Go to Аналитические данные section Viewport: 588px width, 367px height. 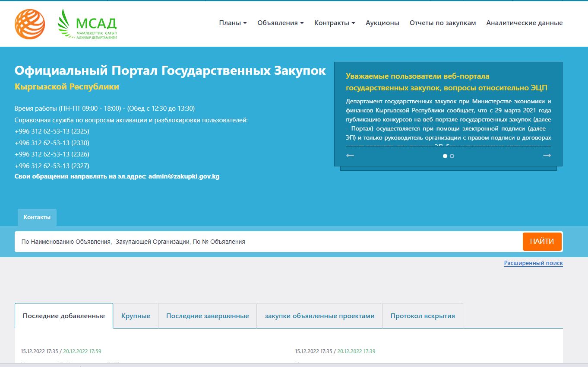click(x=524, y=23)
